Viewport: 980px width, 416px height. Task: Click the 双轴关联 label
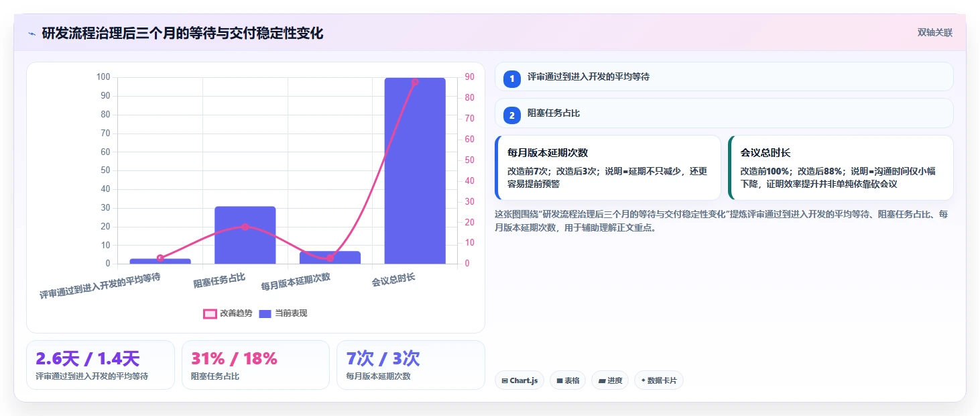[934, 32]
